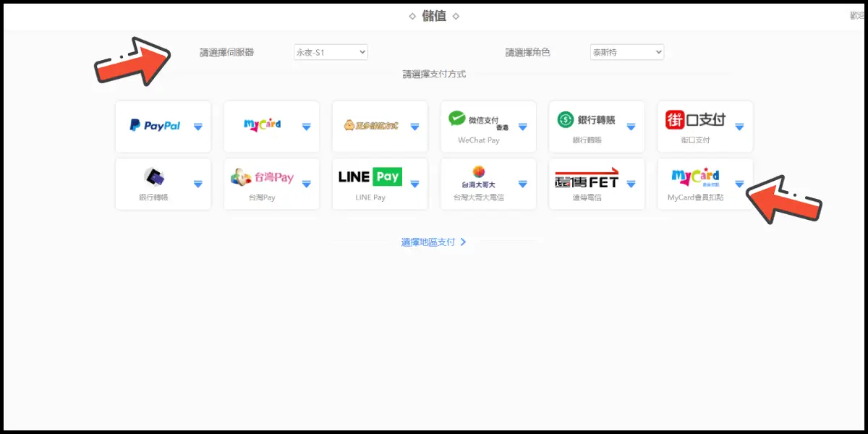Viewport: 868px width, 434px height.
Task: Click the bank transfer caption under the green dollar-coin logo
Action: click(x=587, y=140)
